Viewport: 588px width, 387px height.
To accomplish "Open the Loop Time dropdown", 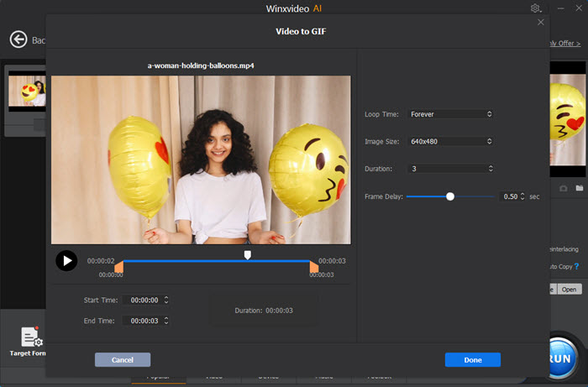I will [450, 114].
